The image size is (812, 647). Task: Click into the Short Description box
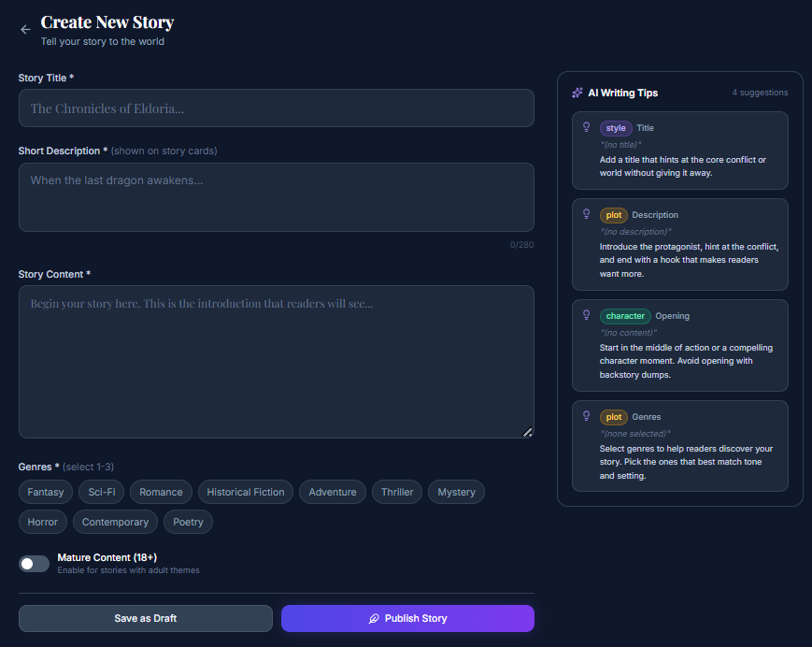[x=276, y=197]
